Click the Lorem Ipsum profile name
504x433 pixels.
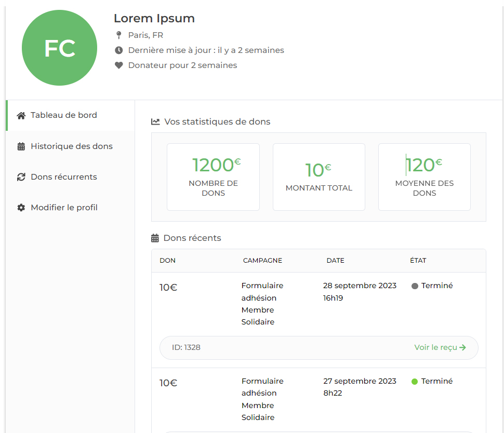pos(154,18)
